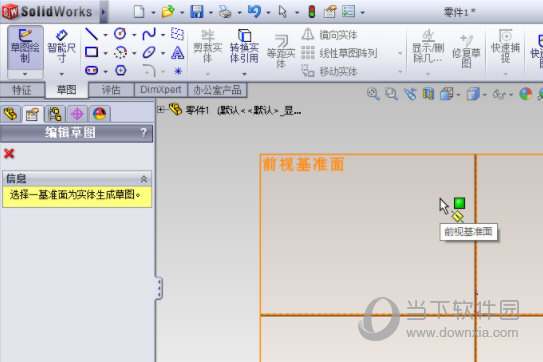Save the part with the floppy disk icon
Viewport: 543px width, 362px height.
click(197, 12)
